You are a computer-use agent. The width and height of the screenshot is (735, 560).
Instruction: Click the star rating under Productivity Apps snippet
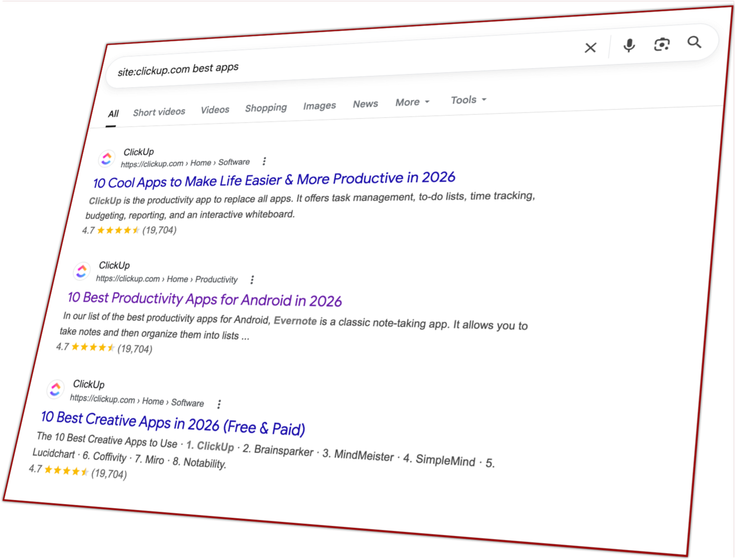pos(104,348)
